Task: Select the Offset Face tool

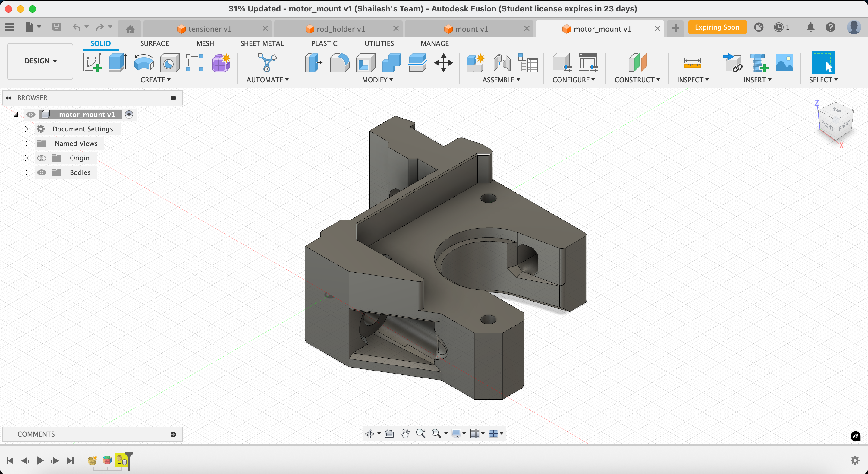Action: click(417, 62)
